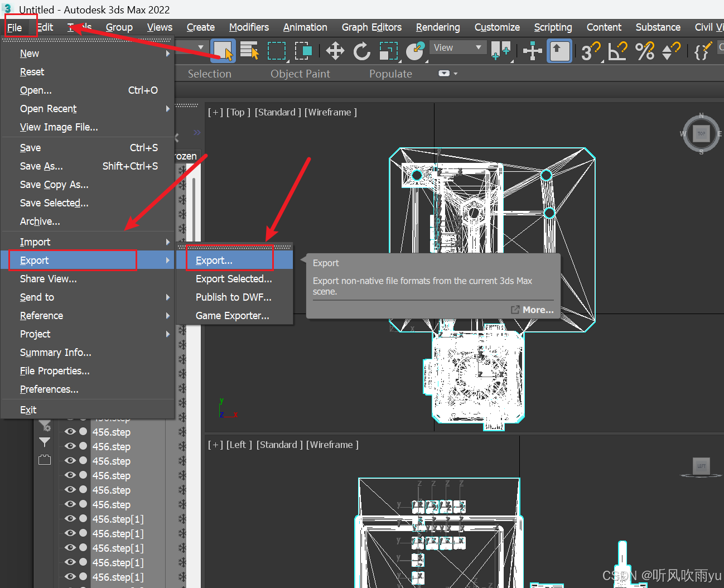Open the ribbon display options arrow
This screenshot has height=588, width=724.
tap(456, 74)
